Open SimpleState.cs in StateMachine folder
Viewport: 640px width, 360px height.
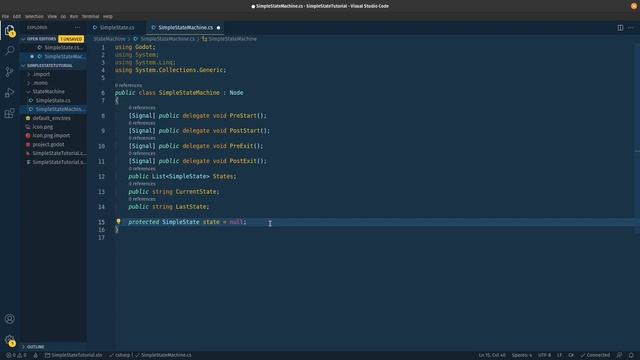(53, 100)
